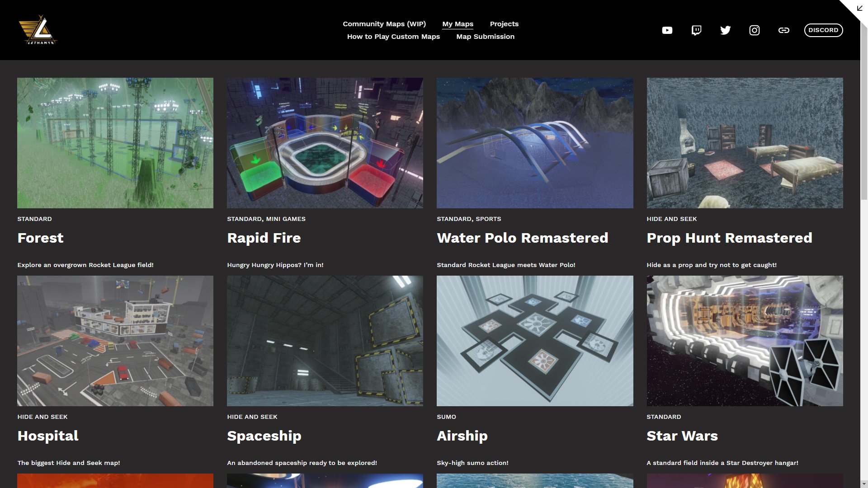The width and height of the screenshot is (868, 488).
Task: Click STANDARD tag on Rapid Fire
Action: point(244,219)
